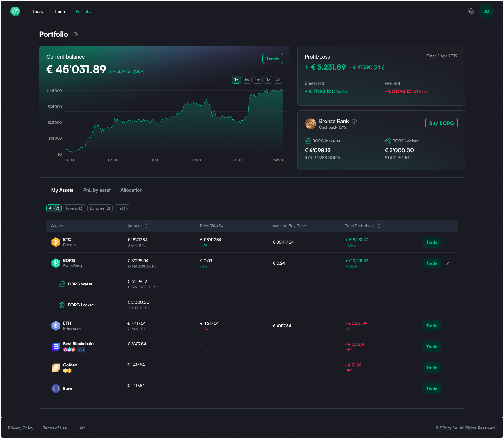Filter assets by Fiat (1)
The width and height of the screenshot is (504, 439).
tap(122, 208)
